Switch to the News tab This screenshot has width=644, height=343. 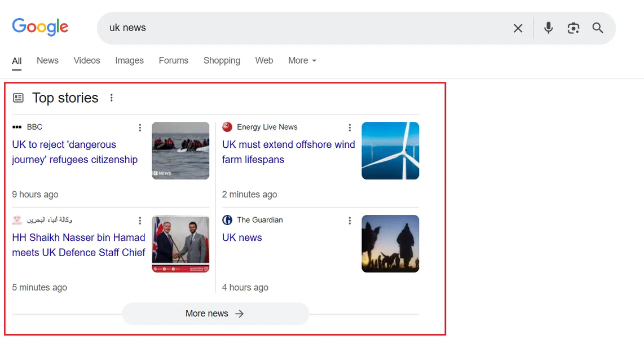pos(47,60)
